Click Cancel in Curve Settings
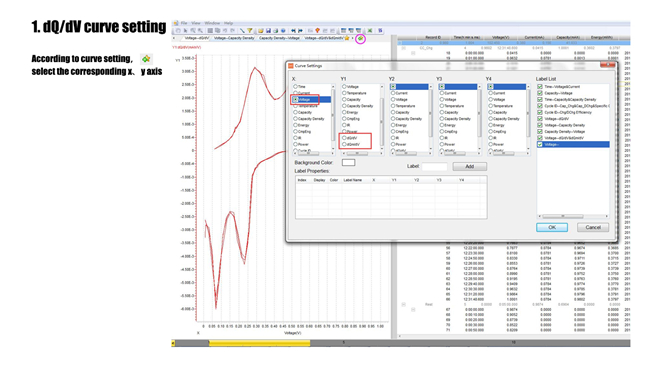Screen dimensions: 650x365 coord(593,227)
